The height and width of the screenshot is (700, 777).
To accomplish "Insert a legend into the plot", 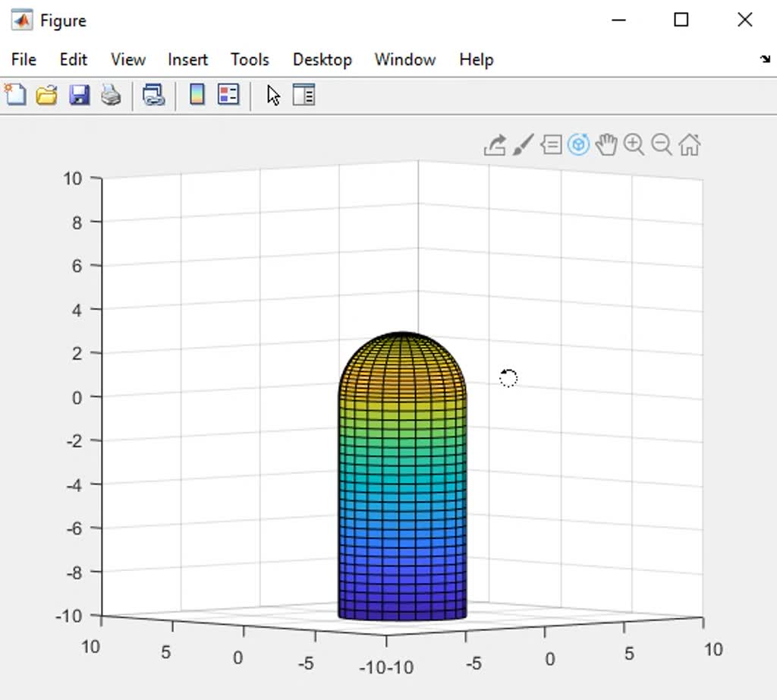I will [228, 95].
